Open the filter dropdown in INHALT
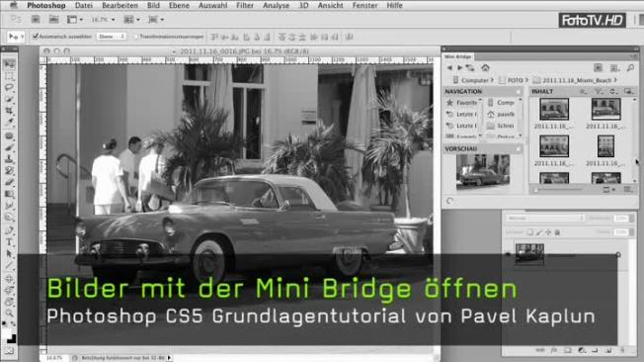 click(599, 91)
